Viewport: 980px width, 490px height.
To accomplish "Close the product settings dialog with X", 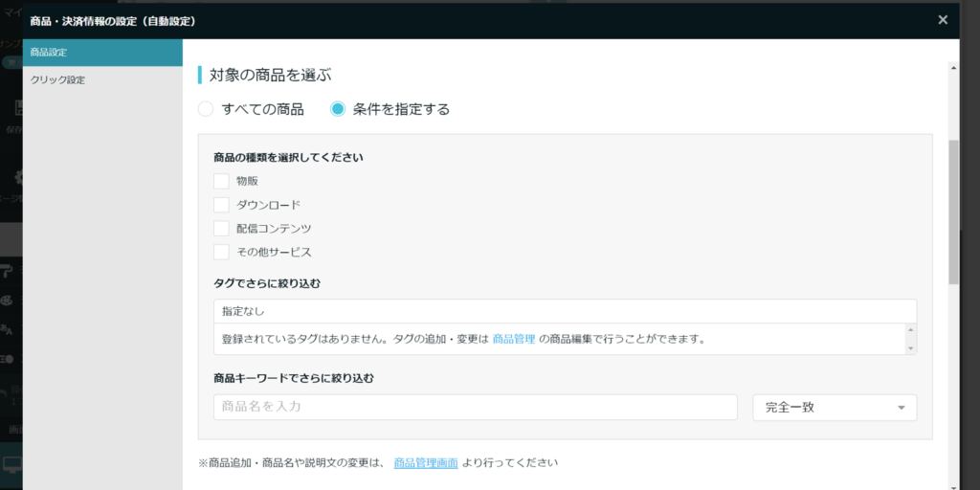I will pos(943,19).
